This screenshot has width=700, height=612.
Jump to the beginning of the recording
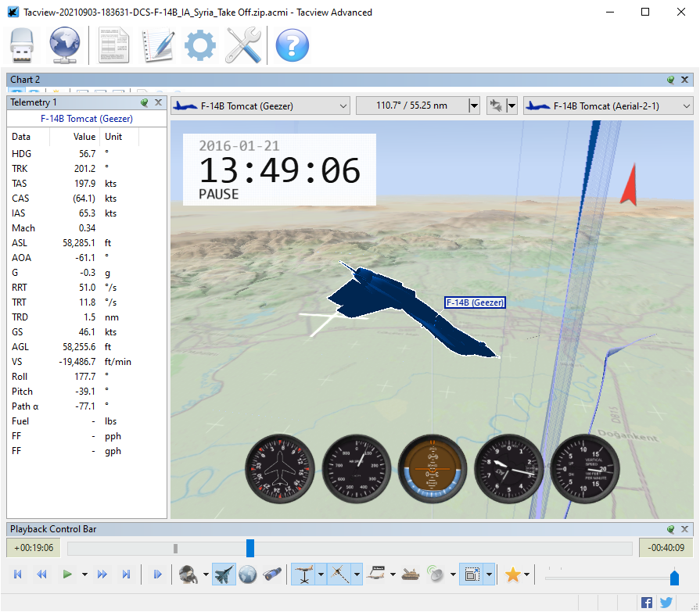(18, 574)
